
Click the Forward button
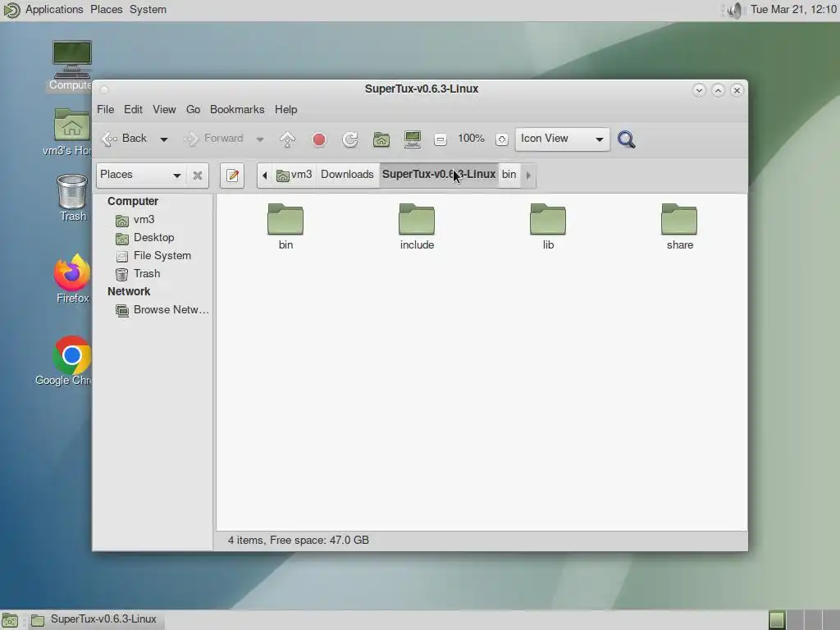click(214, 139)
